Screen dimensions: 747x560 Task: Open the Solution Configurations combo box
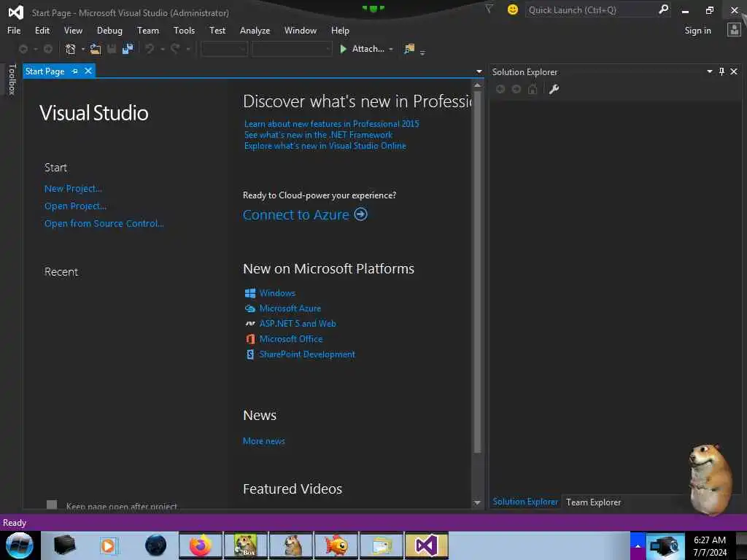pyautogui.click(x=225, y=49)
